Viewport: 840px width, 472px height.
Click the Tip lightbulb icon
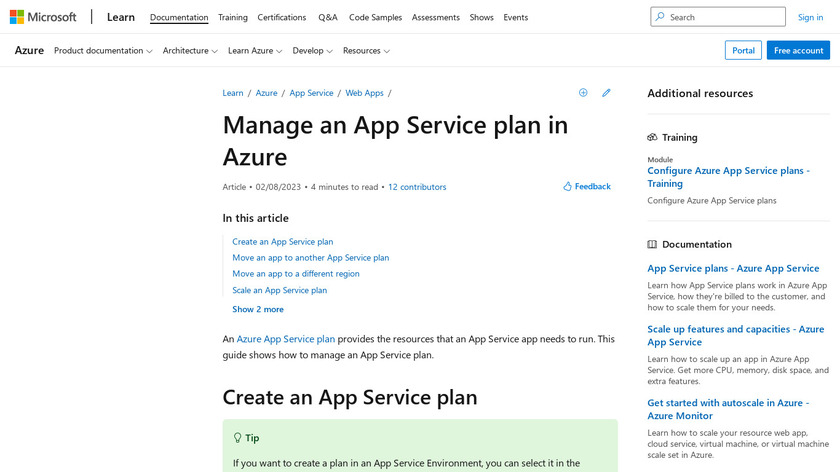[x=237, y=438]
